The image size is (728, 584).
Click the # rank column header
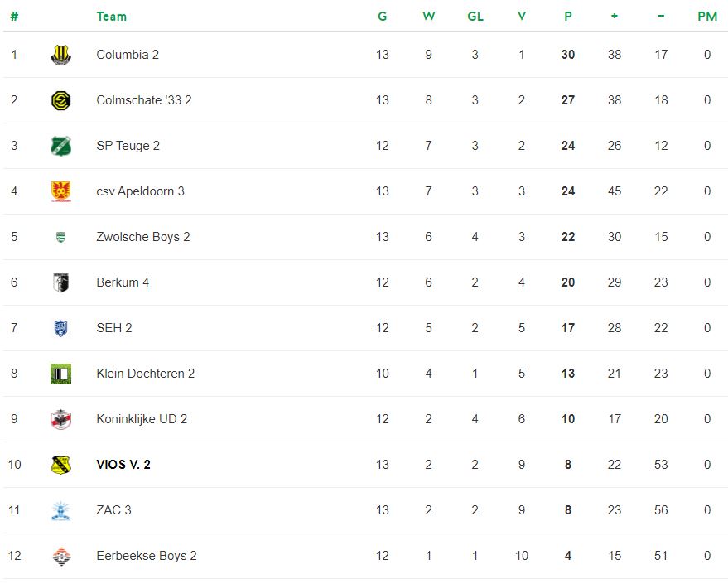[x=14, y=17]
